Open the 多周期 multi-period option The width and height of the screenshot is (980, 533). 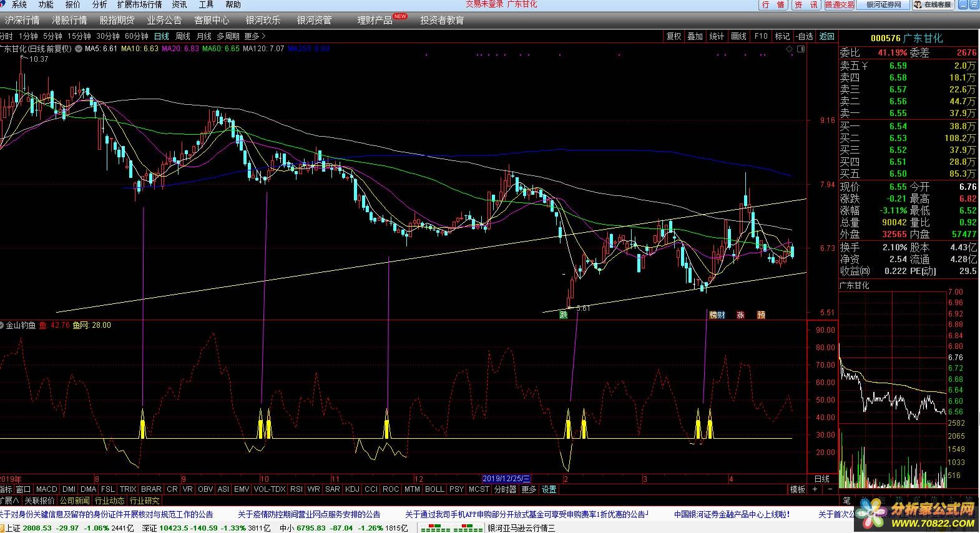click(228, 36)
